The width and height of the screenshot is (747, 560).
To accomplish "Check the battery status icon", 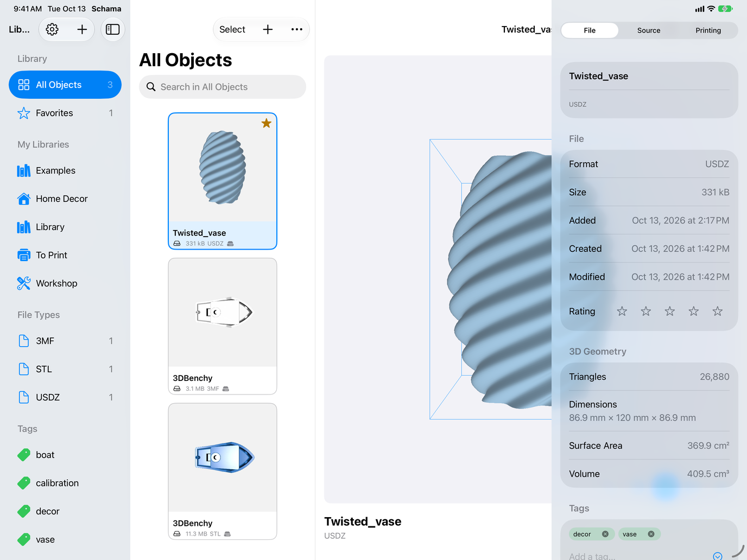I will coord(725,9).
